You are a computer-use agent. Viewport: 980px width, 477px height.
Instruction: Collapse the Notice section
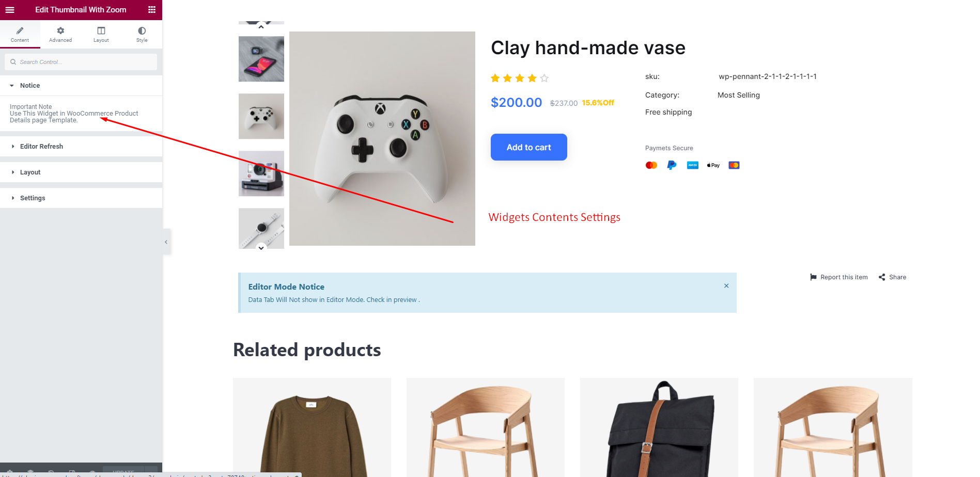pyautogui.click(x=81, y=86)
